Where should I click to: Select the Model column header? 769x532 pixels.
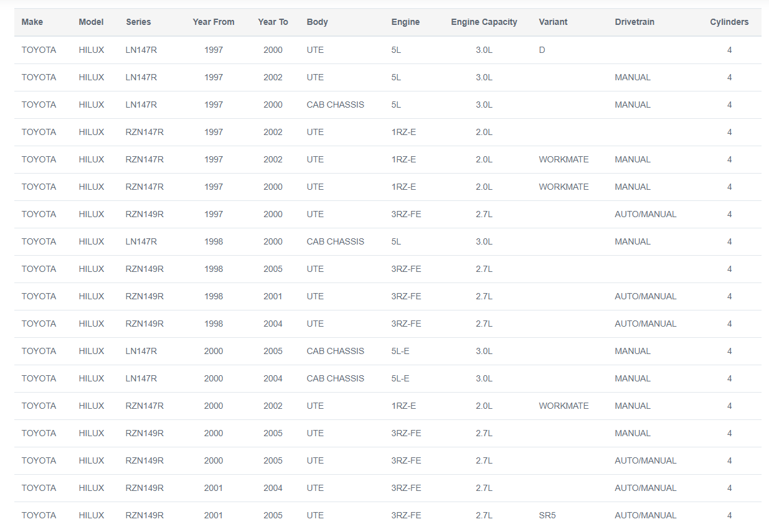[x=91, y=22]
